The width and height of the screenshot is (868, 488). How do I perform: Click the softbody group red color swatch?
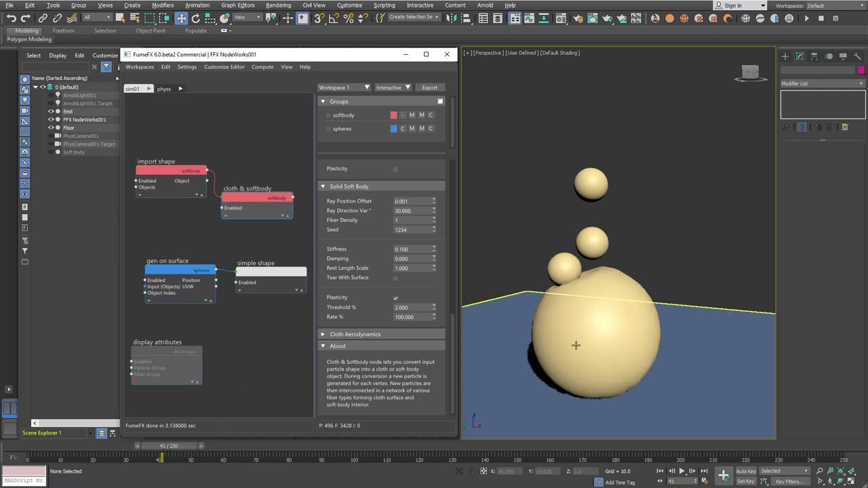tap(393, 115)
